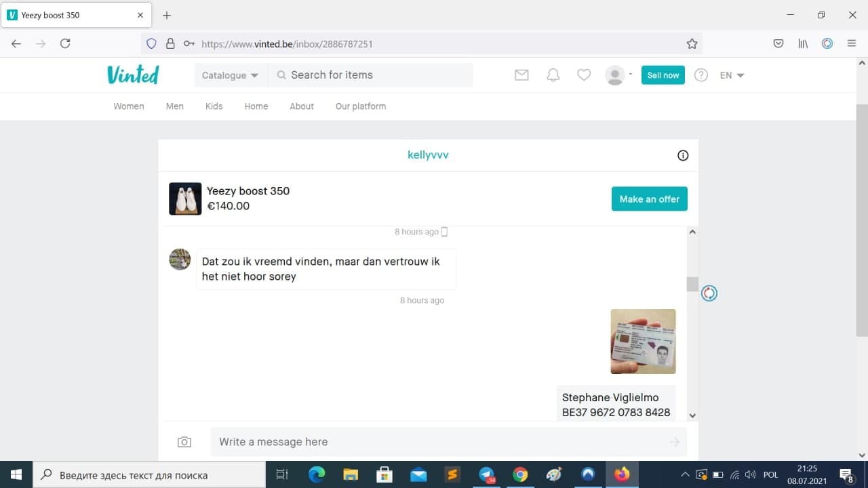This screenshot has height=488, width=868.
Task: Click Windows taskbar search box
Action: coord(149,474)
